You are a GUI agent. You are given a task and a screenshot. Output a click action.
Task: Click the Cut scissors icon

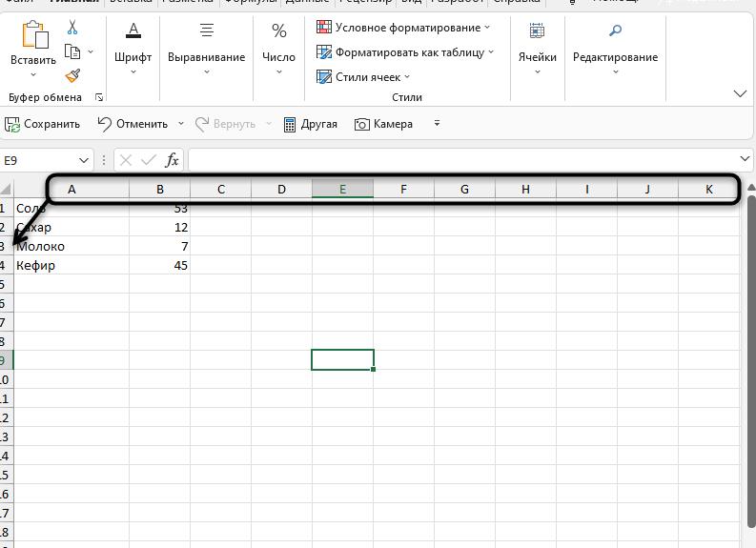pyautogui.click(x=72, y=28)
